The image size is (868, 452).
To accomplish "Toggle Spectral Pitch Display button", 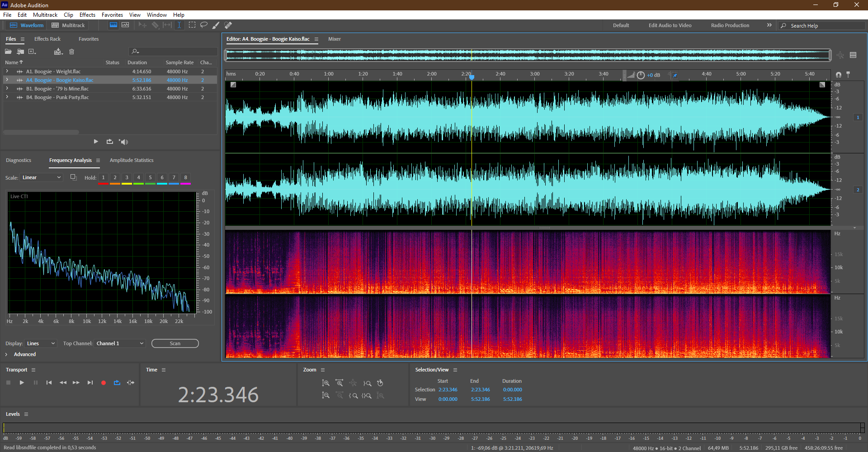I will pos(125,25).
